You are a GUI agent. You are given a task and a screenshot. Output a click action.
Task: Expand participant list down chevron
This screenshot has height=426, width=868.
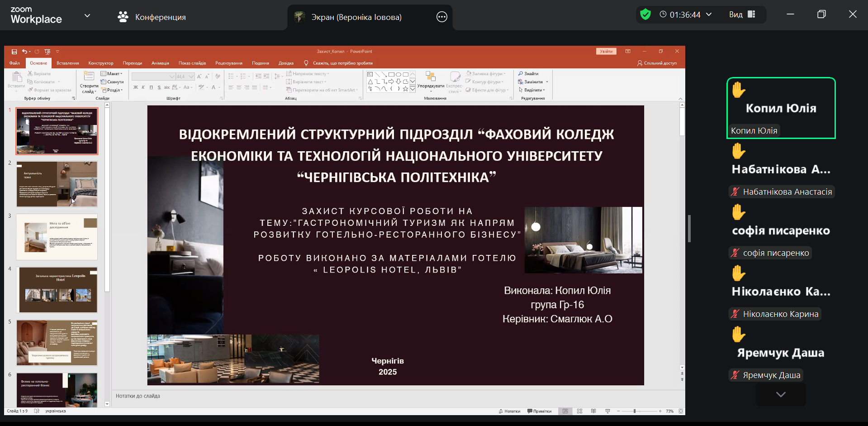pos(780,394)
